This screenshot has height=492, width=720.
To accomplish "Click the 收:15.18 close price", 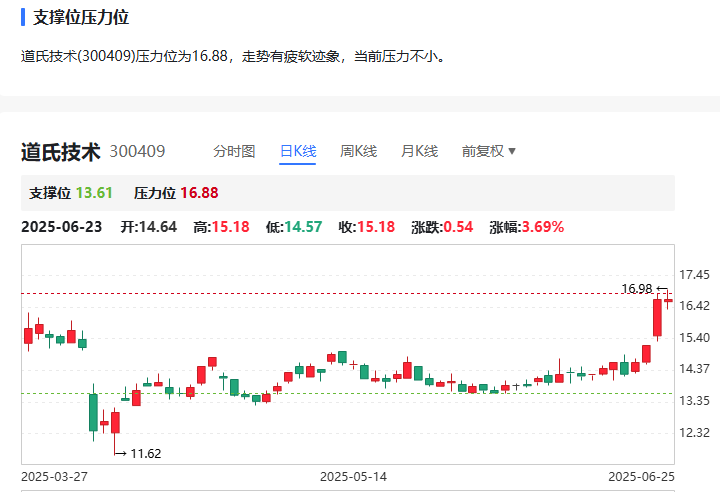I will 366,227.
